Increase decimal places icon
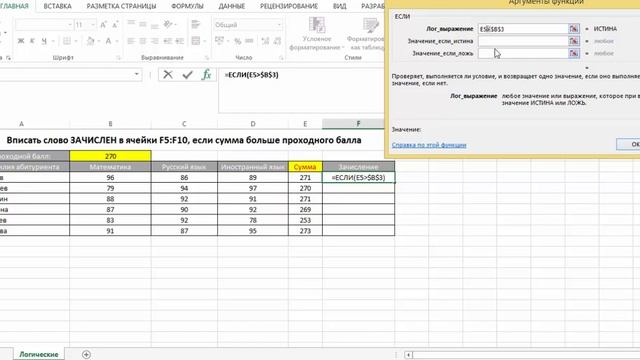The image size is (640, 360). pyautogui.click(x=265, y=41)
